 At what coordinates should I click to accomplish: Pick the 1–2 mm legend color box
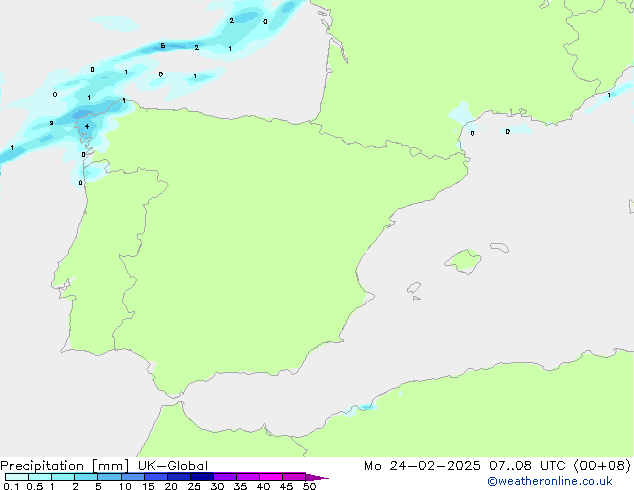coord(63,477)
